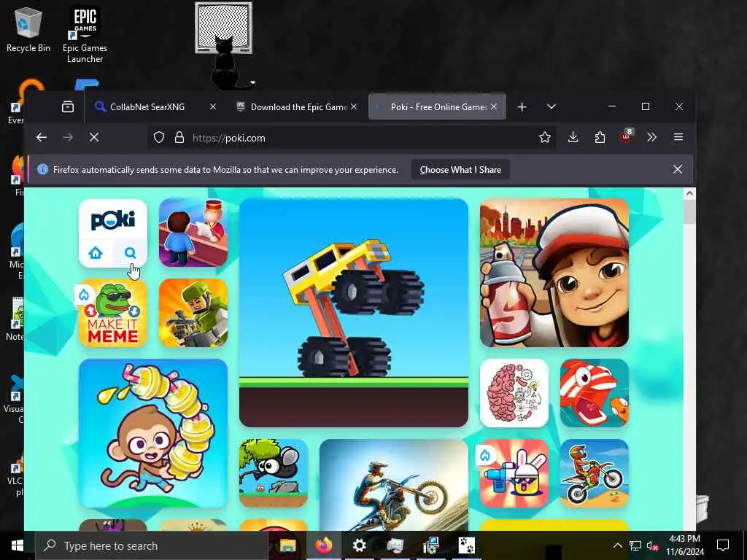Image resolution: width=747 pixels, height=560 pixels.
Task: Open the brain puzzle game thumbnail
Action: pos(514,393)
